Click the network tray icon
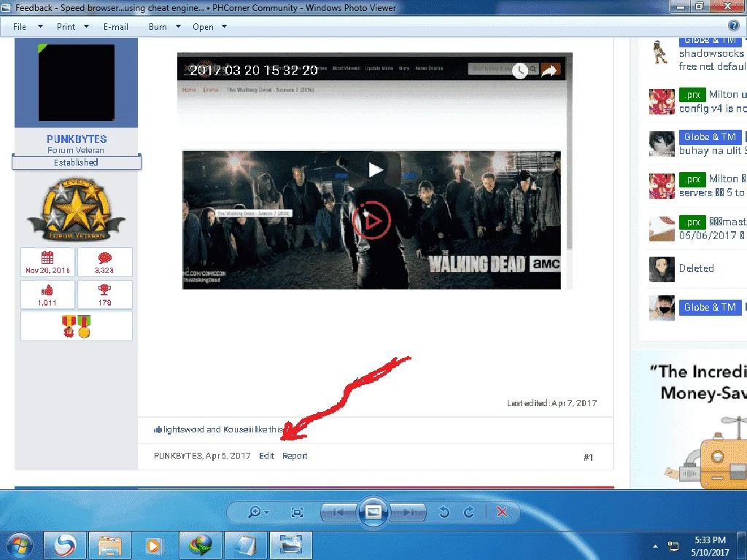This screenshot has width=747, height=560. tap(673, 546)
